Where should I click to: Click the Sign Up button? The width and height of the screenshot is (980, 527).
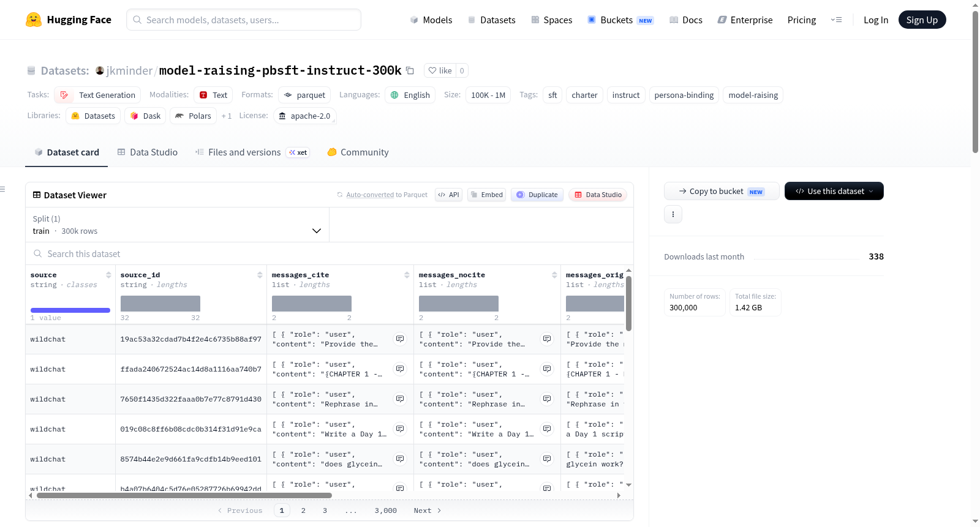(922, 20)
